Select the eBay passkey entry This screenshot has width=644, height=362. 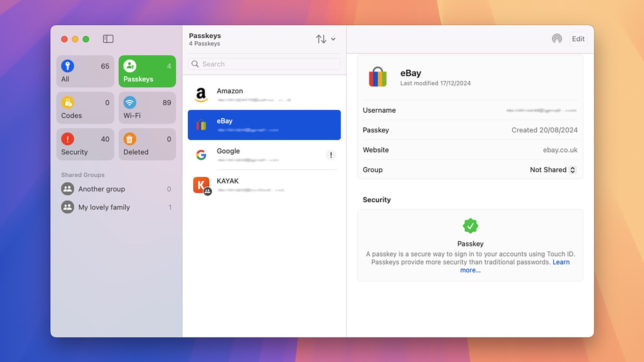(x=264, y=125)
